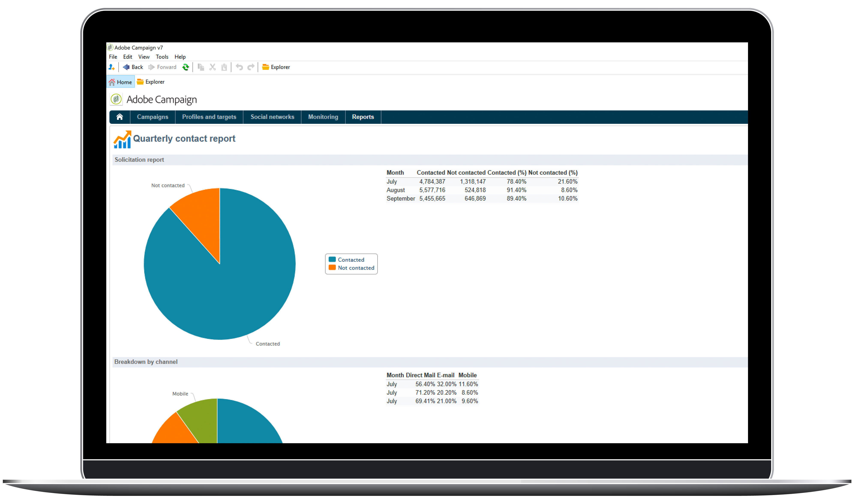This screenshot has width=856, height=504.
Task: Select the Explorer tab next to Home
Action: click(x=151, y=82)
